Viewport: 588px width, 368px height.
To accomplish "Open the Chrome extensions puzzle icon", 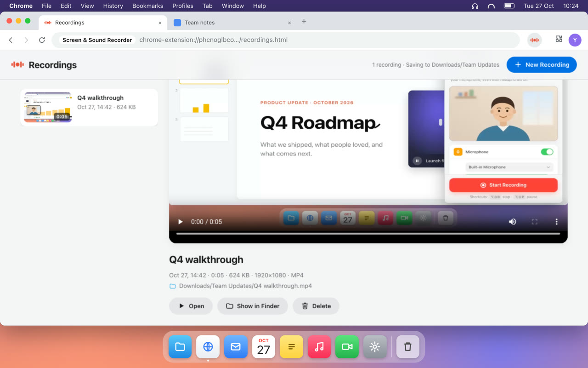I will 559,40.
